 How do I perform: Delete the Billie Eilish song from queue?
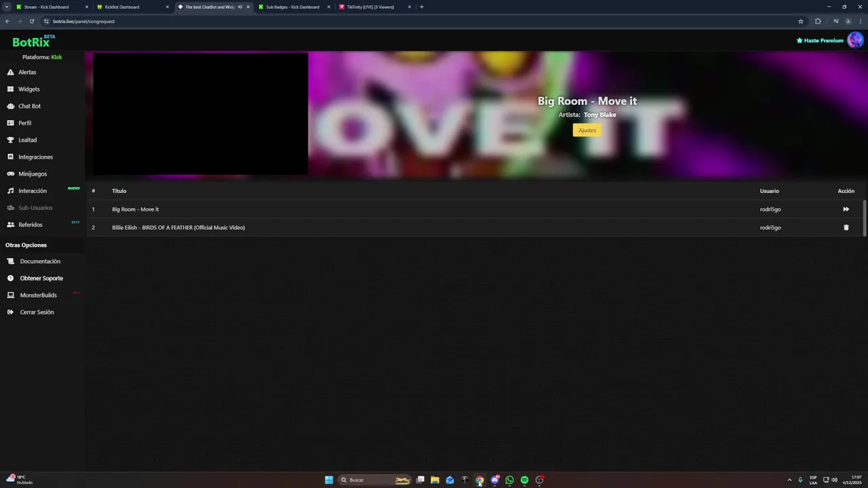(x=846, y=227)
